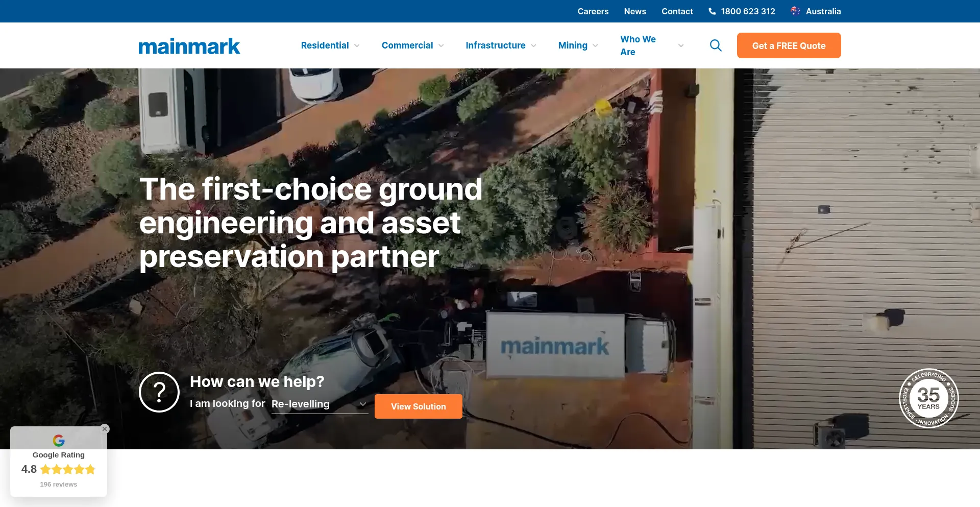The image size is (980, 507).
Task: Click the hero headline text
Action: click(x=310, y=223)
